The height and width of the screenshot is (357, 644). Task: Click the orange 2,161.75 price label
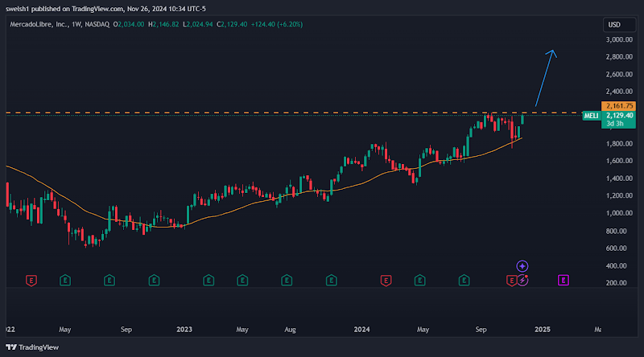(618, 106)
